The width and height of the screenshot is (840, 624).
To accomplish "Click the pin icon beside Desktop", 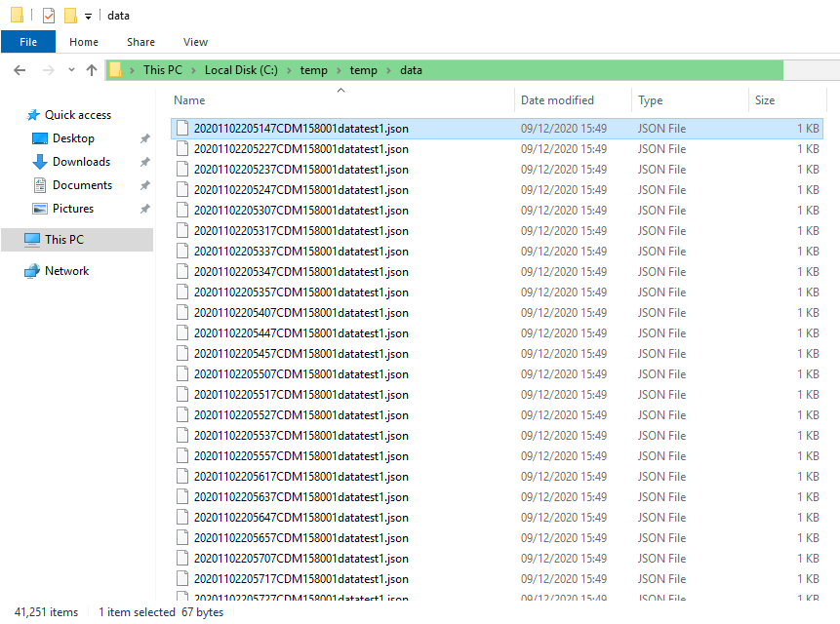I will click(x=144, y=138).
